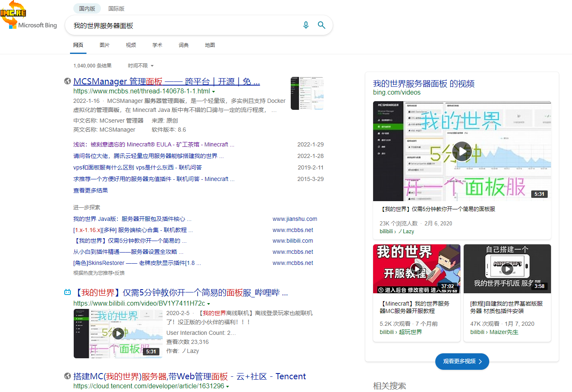This screenshot has height=392, width=572.
Task: Switch to 国际版 search mode
Action: tap(116, 9)
